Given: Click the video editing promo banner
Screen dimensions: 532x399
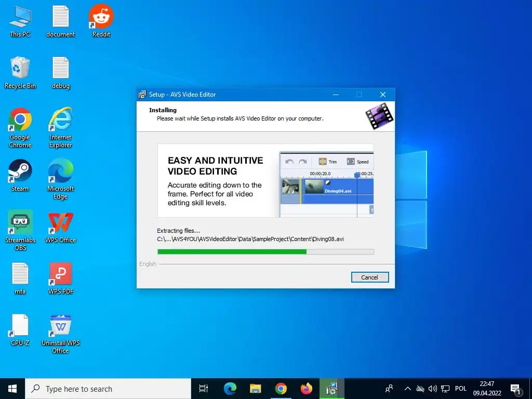Looking at the screenshot, I should (x=265, y=180).
